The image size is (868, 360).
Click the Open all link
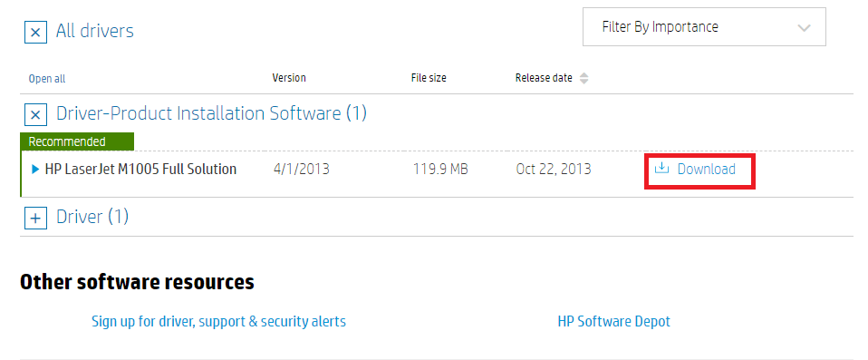47,79
